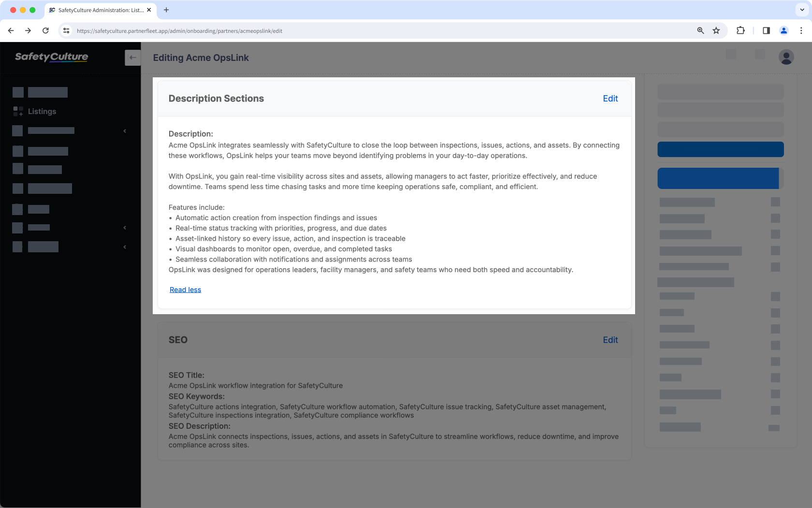Open Listings in the sidebar
812x508 pixels.
coord(42,111)
